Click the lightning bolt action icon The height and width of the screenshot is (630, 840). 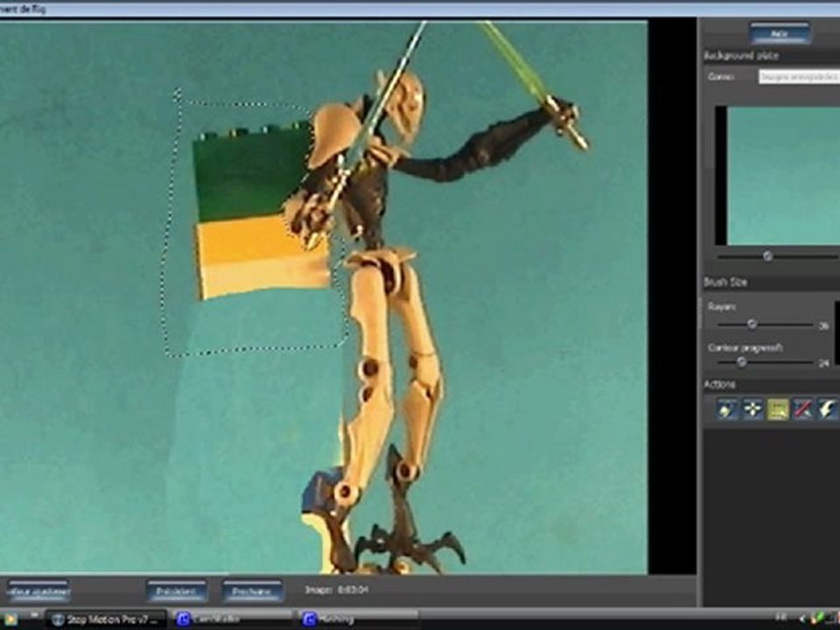pos(827,409)
